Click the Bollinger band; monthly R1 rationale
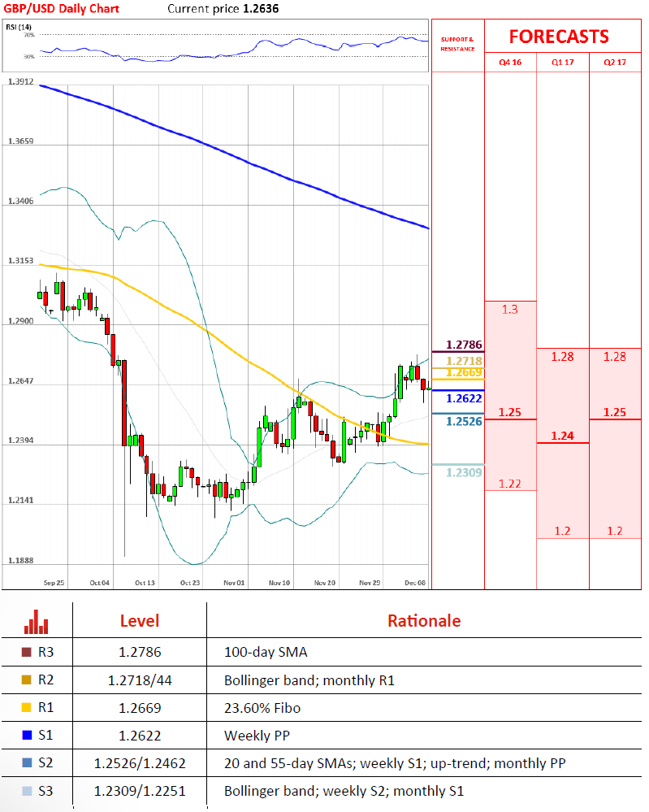The height and width of the screenshot is (812, 649). [x=309, y=680]
